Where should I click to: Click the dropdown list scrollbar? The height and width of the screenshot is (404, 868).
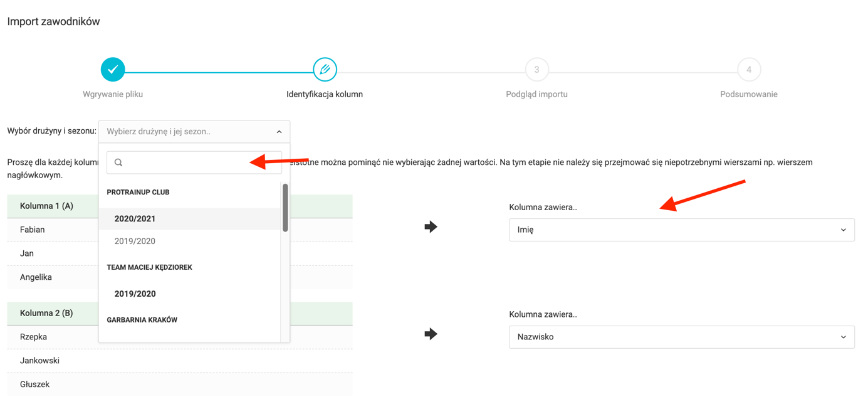click(x=285, y=208)
